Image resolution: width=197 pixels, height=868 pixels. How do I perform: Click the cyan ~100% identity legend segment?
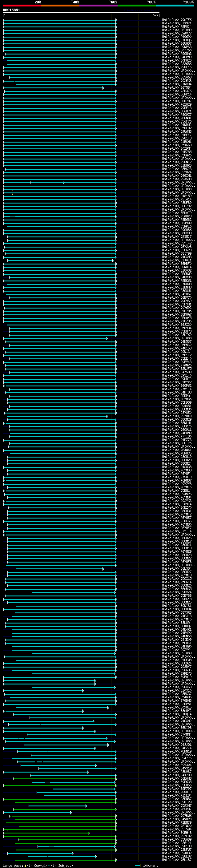(175, 6)
